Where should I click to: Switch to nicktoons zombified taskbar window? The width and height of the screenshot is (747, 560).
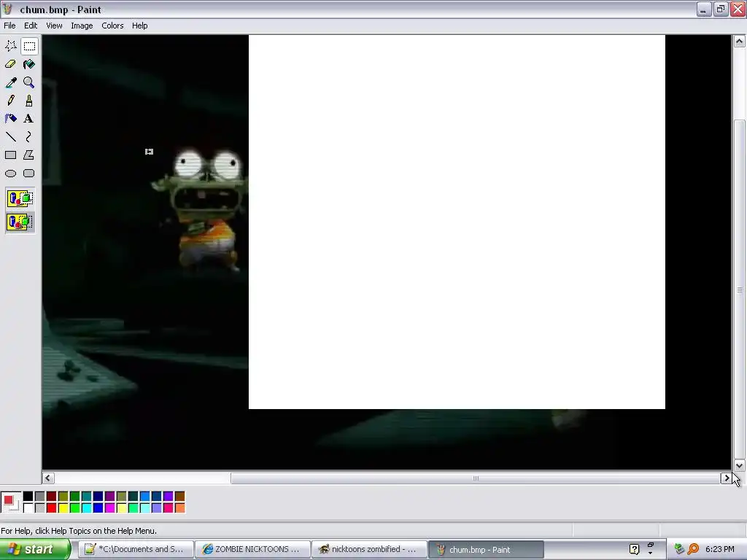[x=369, y=549]
